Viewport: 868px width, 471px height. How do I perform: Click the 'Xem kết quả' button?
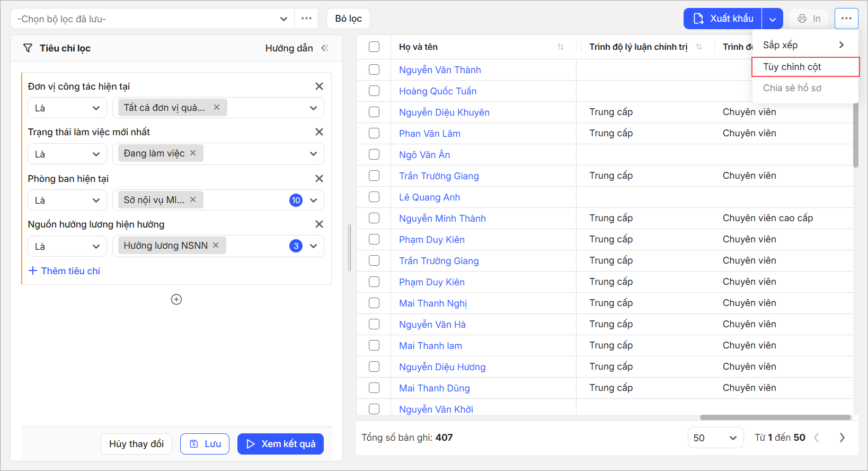280,444
